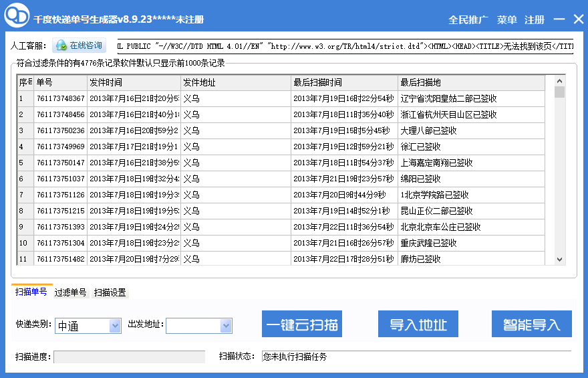The height and width of the screenshot is (378, 588).
Task: Click the 一键云扫描 button
Action: [301, 324]
